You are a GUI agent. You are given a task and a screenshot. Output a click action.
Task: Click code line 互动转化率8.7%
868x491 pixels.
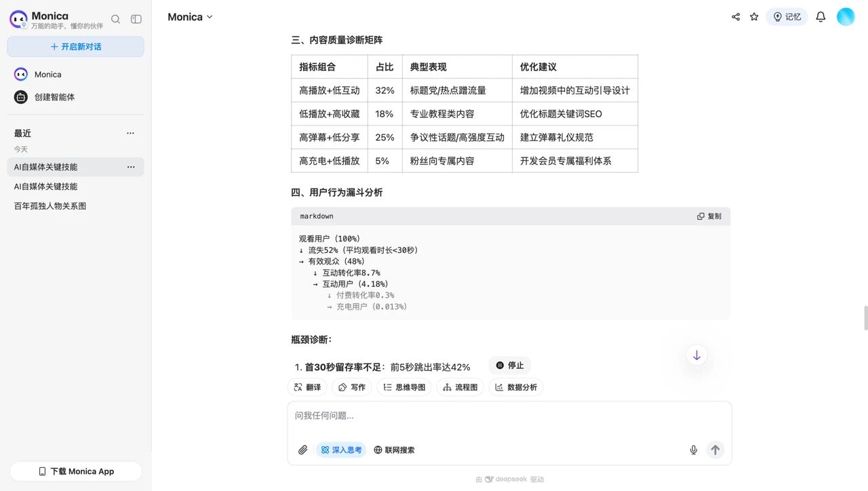pyautogui.click(x=351, y=273)
